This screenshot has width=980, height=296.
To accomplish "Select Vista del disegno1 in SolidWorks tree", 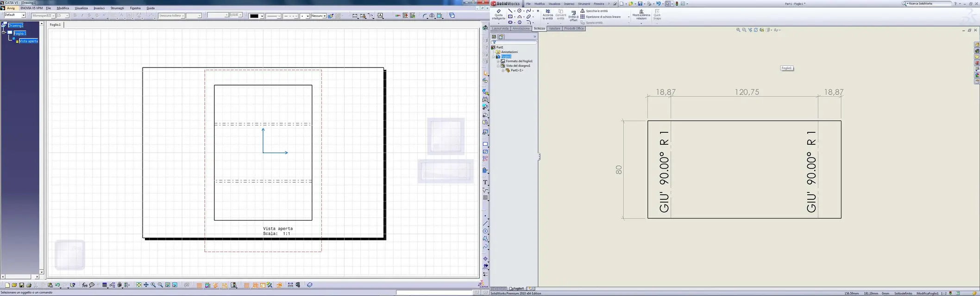I will coord(518,66).
